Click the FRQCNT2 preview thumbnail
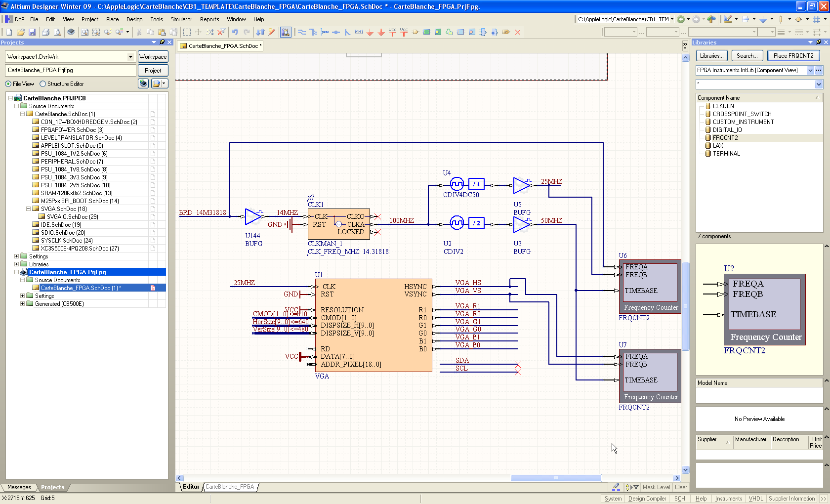The width and height of the screenshot is (830, 504). pyautogui.click(x=759, y=310)
